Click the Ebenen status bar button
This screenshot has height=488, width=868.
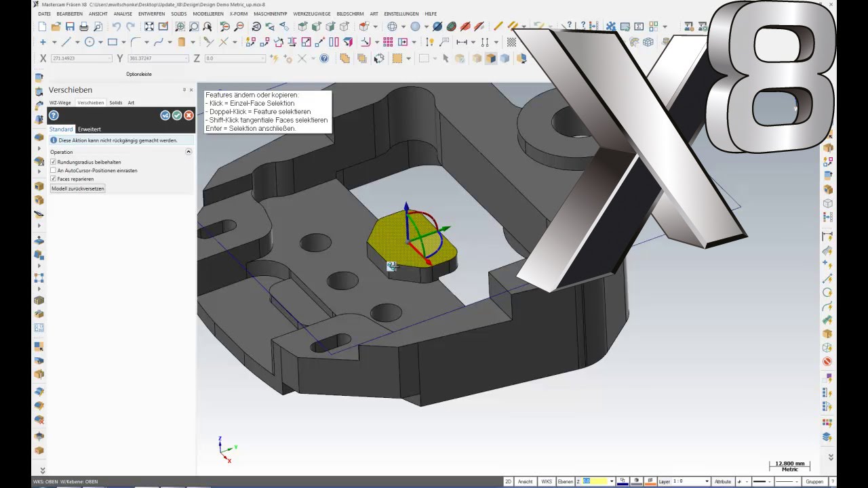click(x=566, y=481)
